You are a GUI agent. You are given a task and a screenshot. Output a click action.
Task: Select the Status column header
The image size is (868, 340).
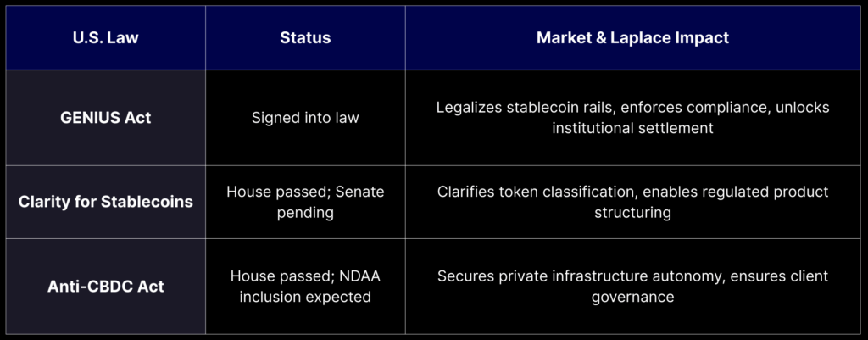[305, 37]
